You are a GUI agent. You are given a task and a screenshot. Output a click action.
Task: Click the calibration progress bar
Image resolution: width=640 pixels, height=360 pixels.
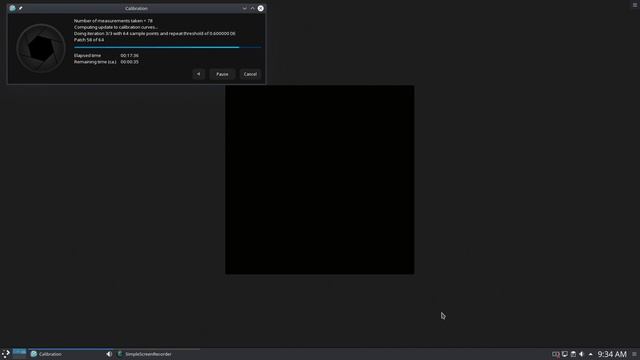167,47
